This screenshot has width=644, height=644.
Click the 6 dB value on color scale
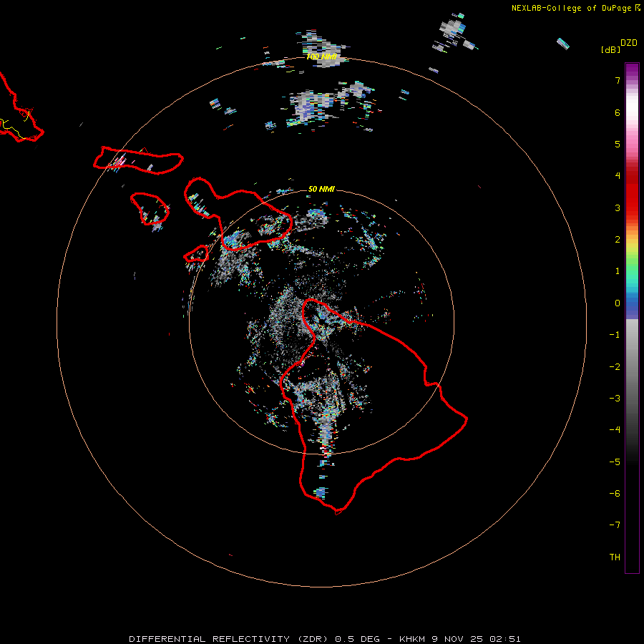pyautogui.click(x=618, y=113)
